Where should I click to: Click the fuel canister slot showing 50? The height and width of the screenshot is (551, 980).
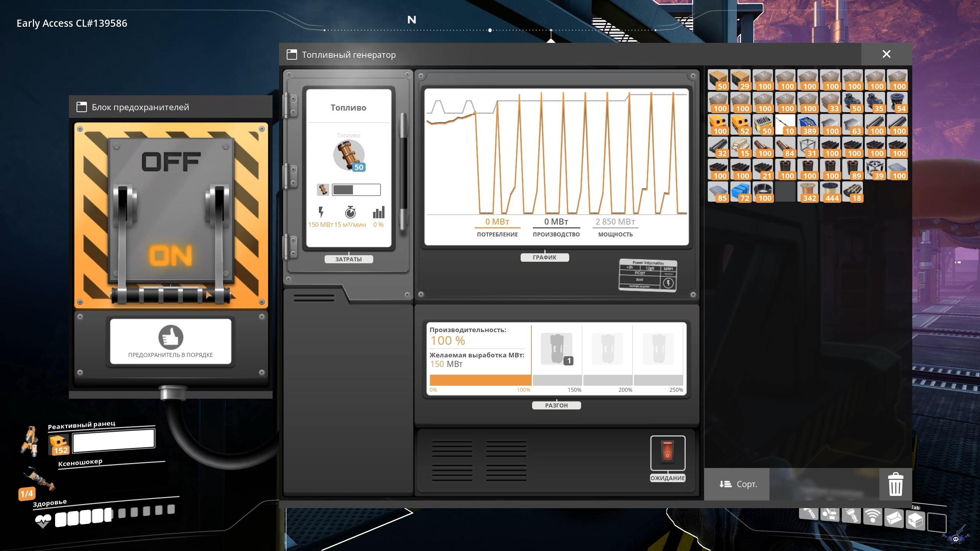pos(348,155)
